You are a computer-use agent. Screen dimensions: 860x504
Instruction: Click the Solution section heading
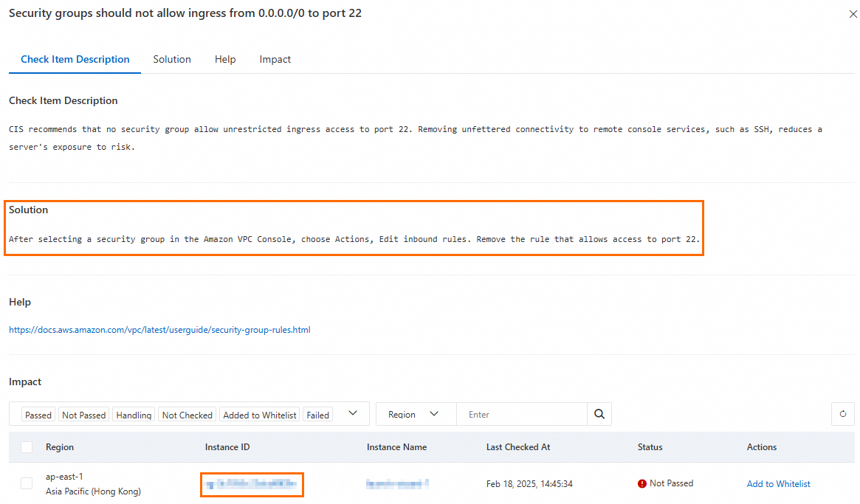(x=29, y=210)
